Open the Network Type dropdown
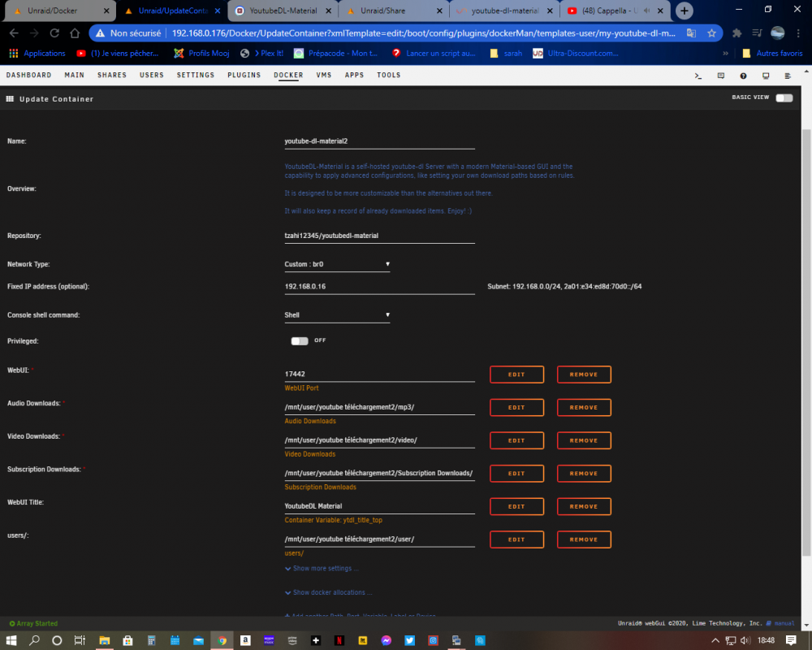Screen dimensions: 812x650 point(337,264)
